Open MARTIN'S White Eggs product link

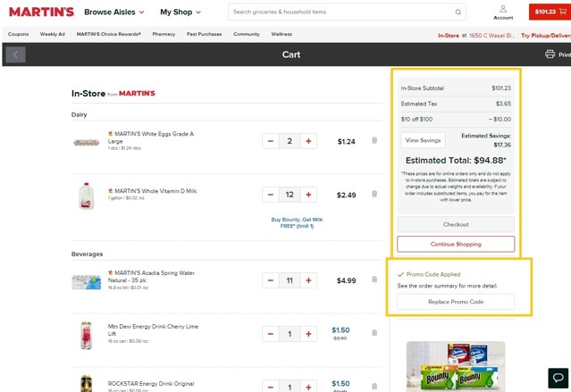[151, 138]
